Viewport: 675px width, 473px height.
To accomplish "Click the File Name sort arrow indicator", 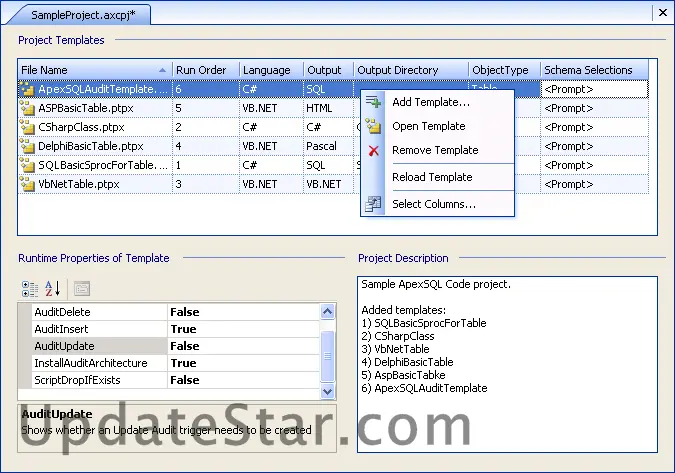I will coord(162,70).
